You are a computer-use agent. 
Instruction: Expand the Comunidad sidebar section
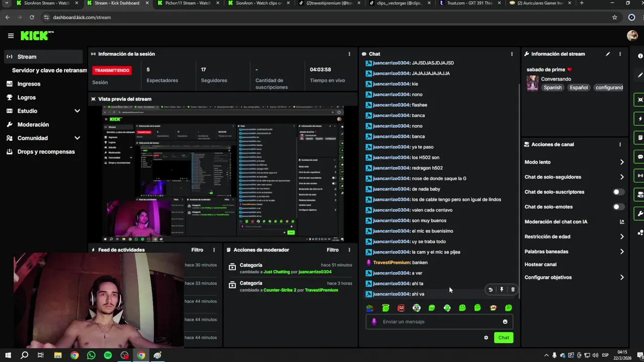(77, 138)
